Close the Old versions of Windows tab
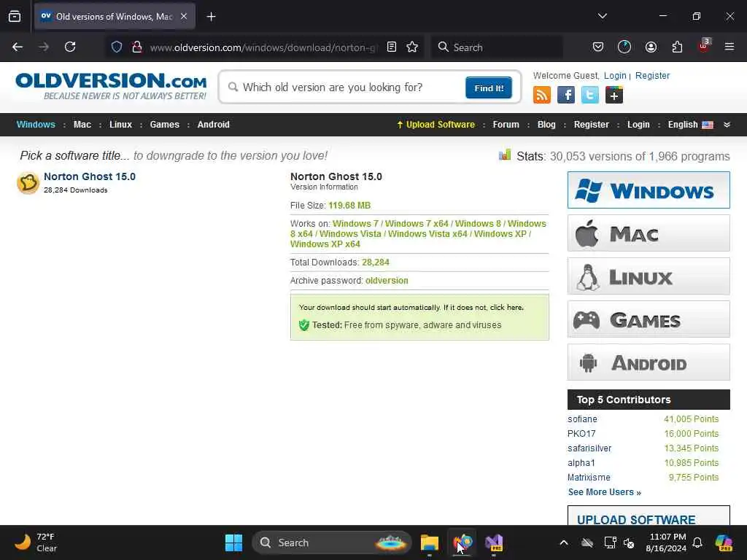Viewport: 747px width, 560px height. pos(184,16)
